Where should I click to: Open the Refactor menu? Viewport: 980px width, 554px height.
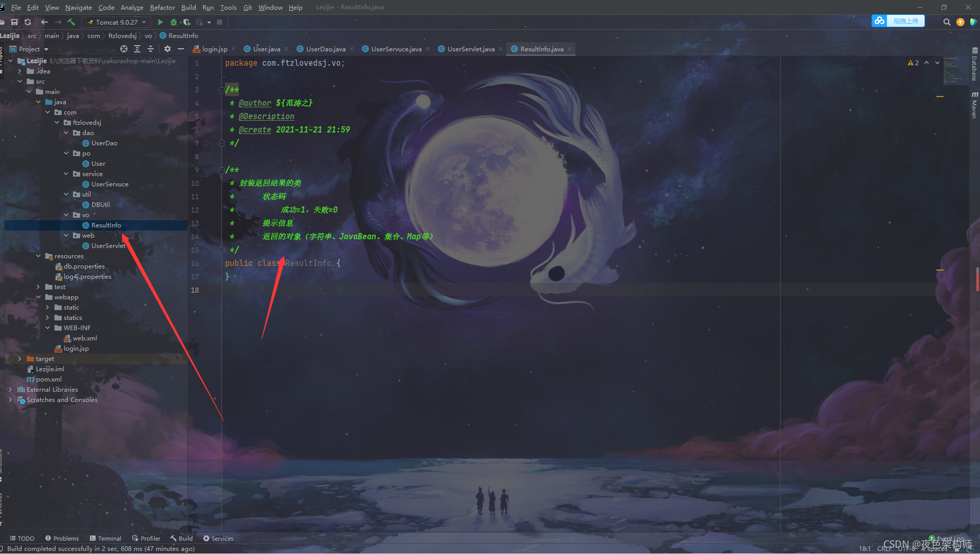[162, 7]
